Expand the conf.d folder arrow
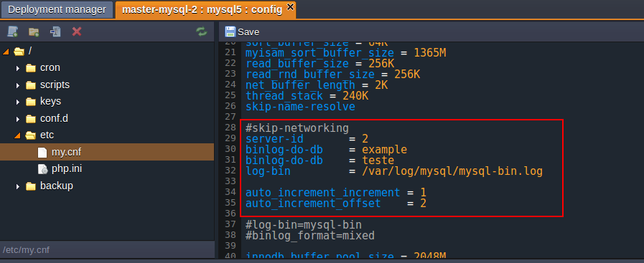644x263 pixels. coord(18,119)
